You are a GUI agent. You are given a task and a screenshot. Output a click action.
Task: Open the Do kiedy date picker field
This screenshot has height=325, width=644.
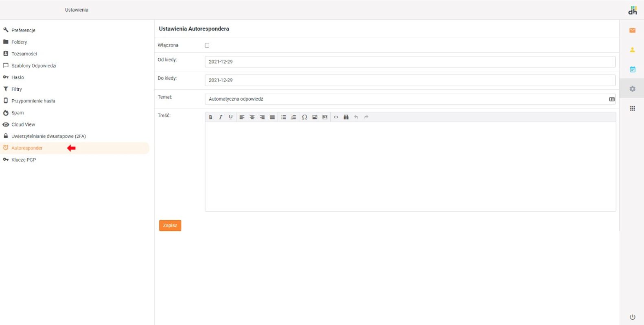[410, 80]
